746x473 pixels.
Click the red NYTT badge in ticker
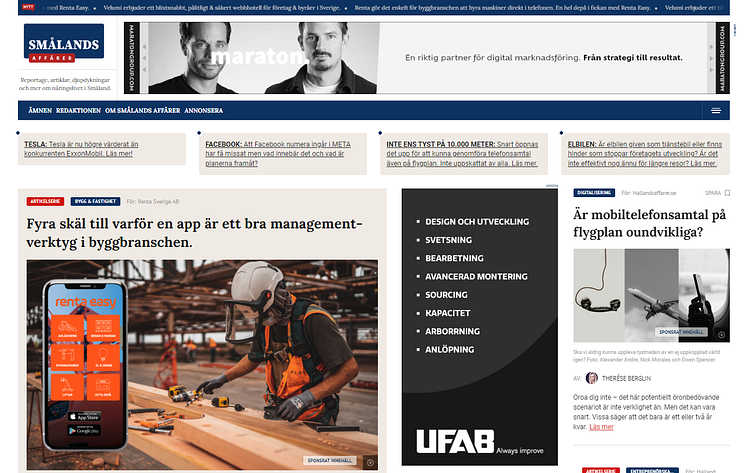[14, 8]
